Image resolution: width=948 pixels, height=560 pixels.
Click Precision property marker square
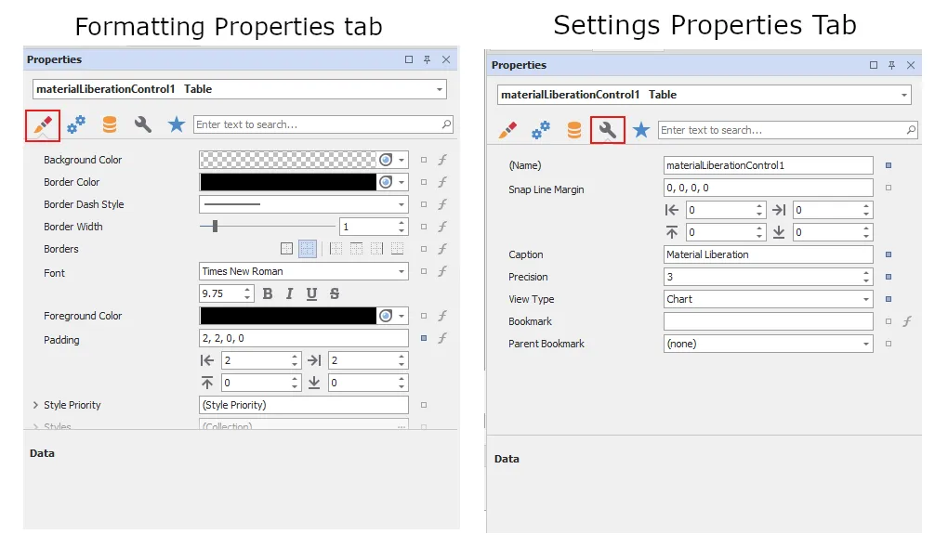pyautogui.click(x=889, y=277)
